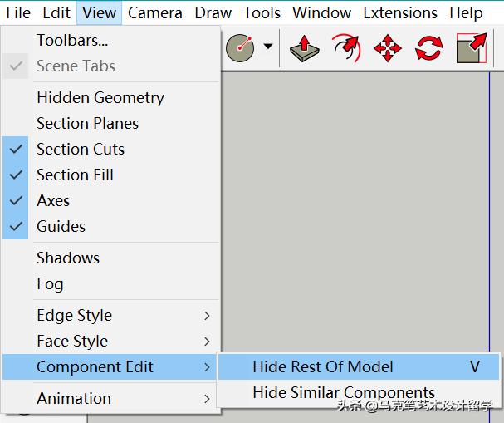Turn off Guides visibility
The height and width of the screenshot is (423, 504).
coord(61,227)
